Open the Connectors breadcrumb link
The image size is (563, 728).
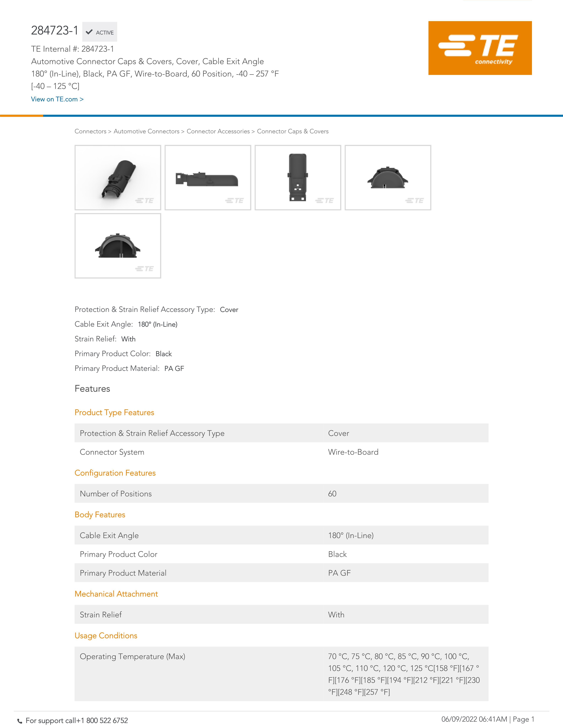tap(90, 131)
